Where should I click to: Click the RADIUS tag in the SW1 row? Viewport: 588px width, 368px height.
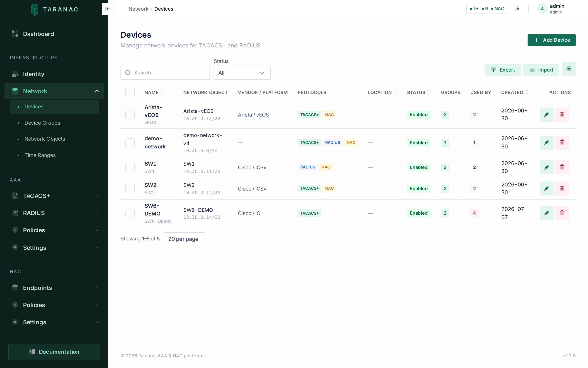click(307, 167)
